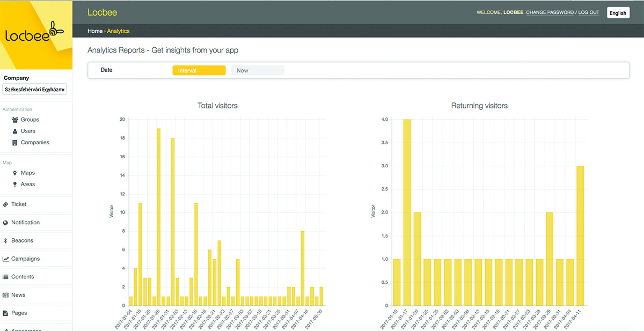Navigate to Home in the breadcrumb

[x=94, y=31]
